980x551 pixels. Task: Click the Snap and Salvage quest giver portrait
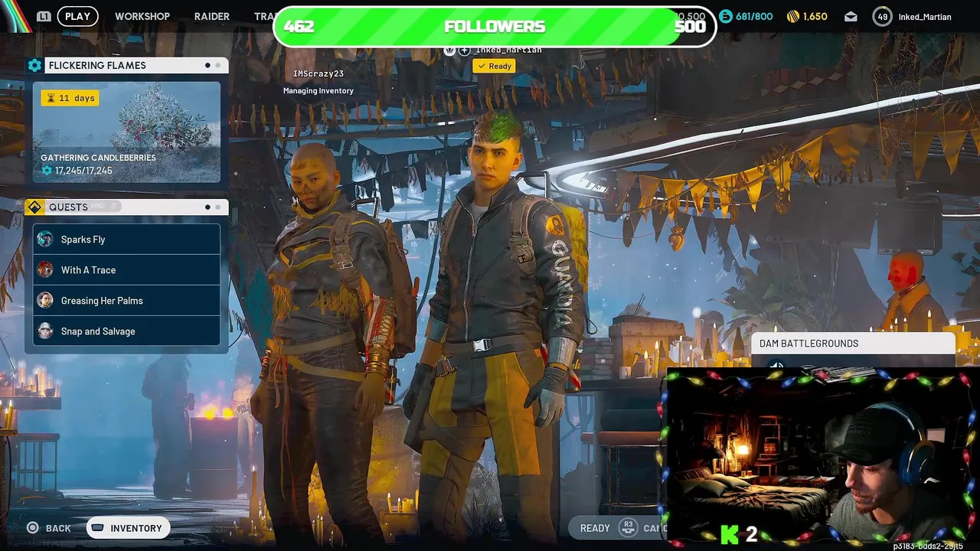(45, 331)
